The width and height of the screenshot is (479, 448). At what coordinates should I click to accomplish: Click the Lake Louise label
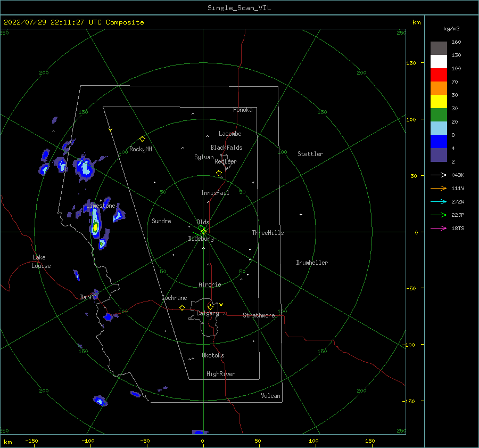(x=41, y=262)
